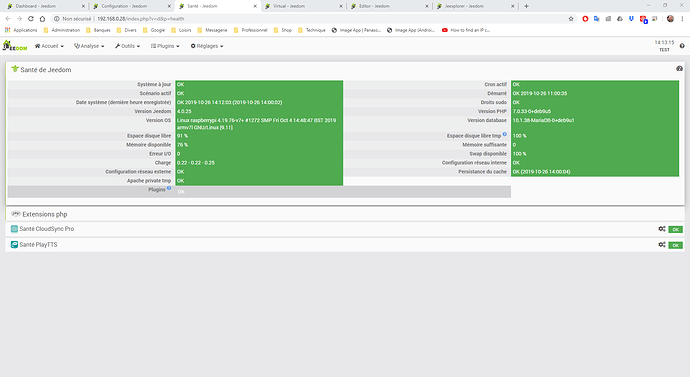Reload the page with the browser refresh icon
The image size is (690, 377).
tap(31, 19)
